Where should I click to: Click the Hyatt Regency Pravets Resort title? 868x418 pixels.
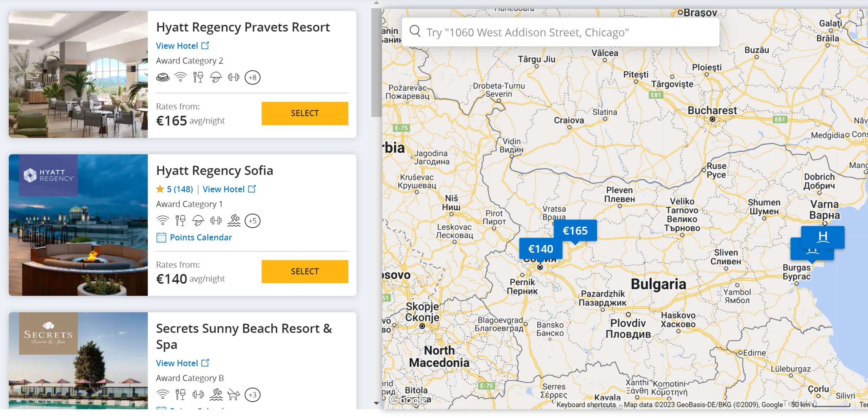pos(243,27)
